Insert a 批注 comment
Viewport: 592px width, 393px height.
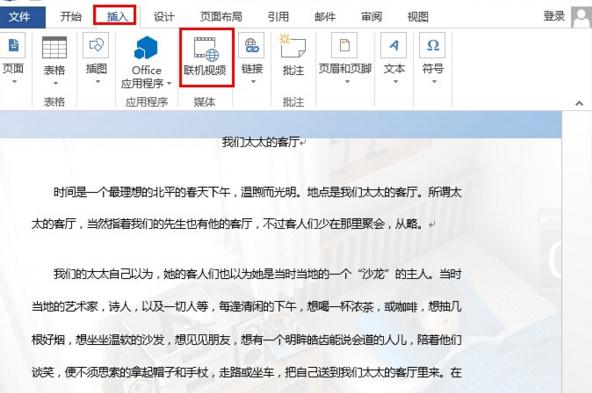tap(293, 55)
